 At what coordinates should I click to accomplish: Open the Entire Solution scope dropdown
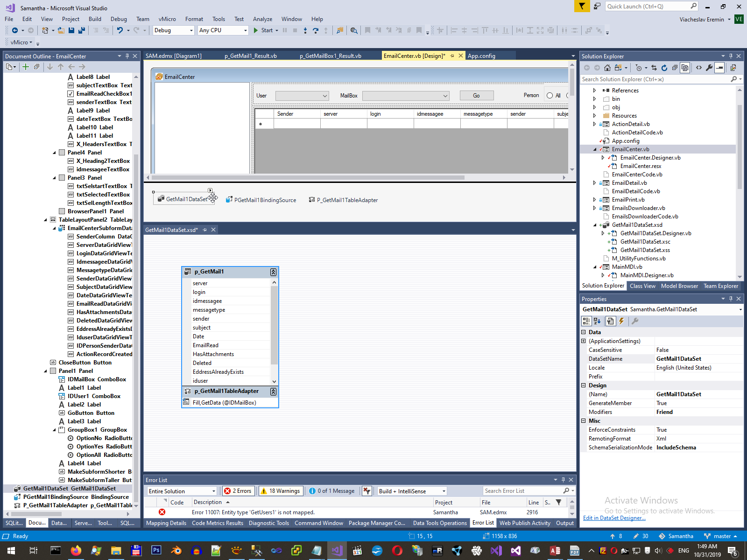[182, 491]
